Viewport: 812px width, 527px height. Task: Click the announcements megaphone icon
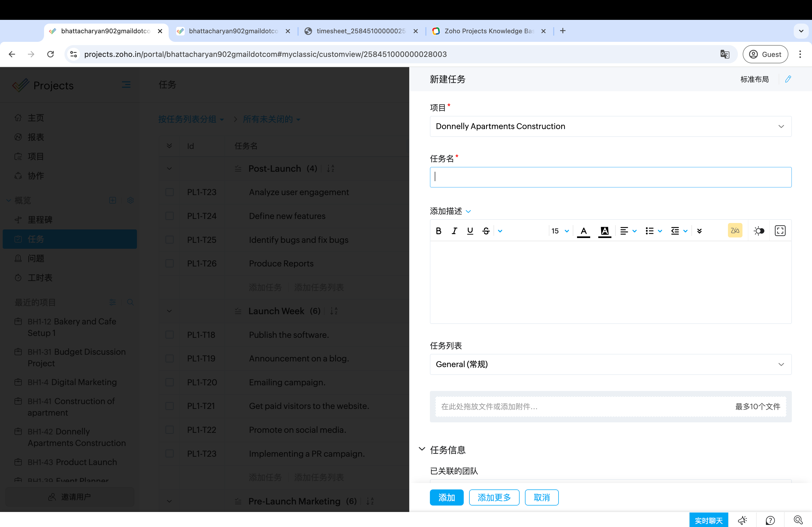coord(742,520)
